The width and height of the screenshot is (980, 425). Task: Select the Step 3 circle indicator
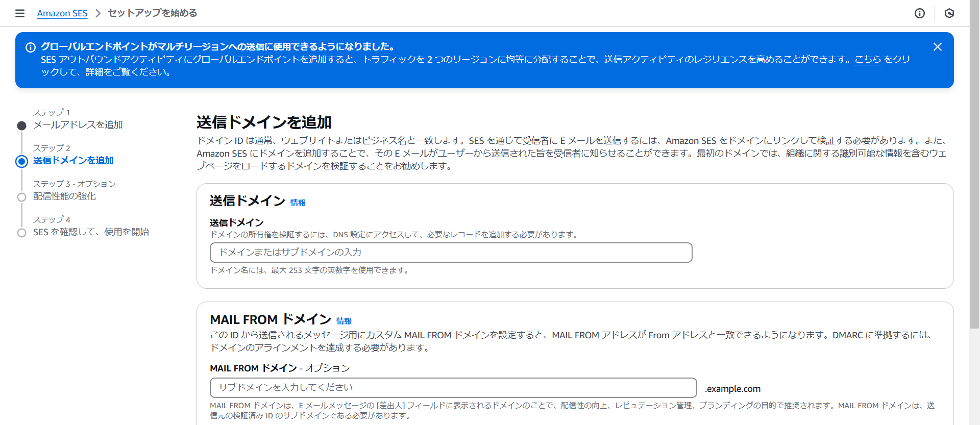pos(21,197)
